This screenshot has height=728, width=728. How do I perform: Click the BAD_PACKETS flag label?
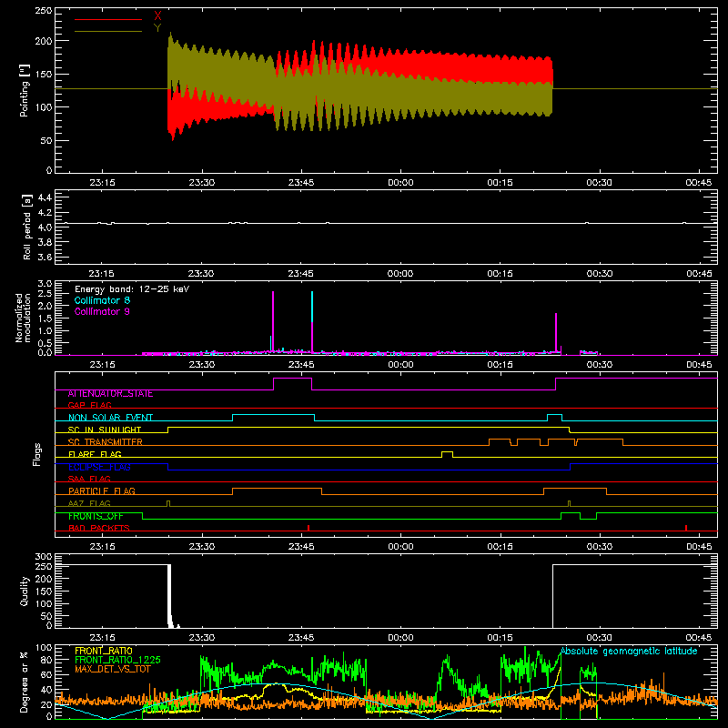click(99, 528)
